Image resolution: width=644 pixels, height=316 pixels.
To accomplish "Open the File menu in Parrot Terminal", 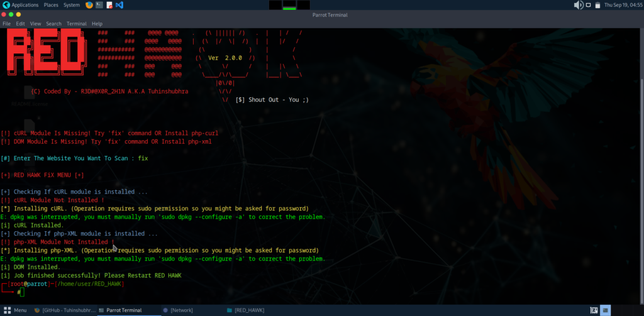I will 6,24.
